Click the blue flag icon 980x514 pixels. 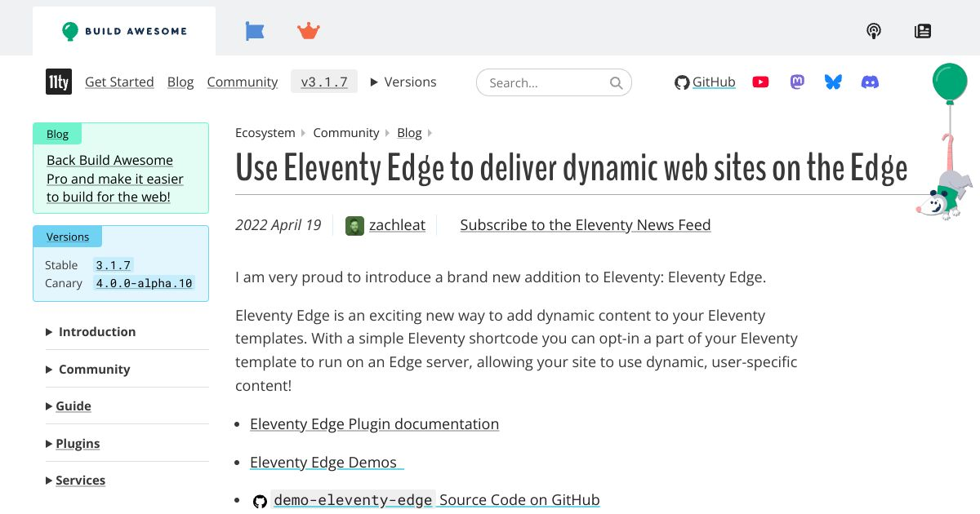[x=255, y=31]
